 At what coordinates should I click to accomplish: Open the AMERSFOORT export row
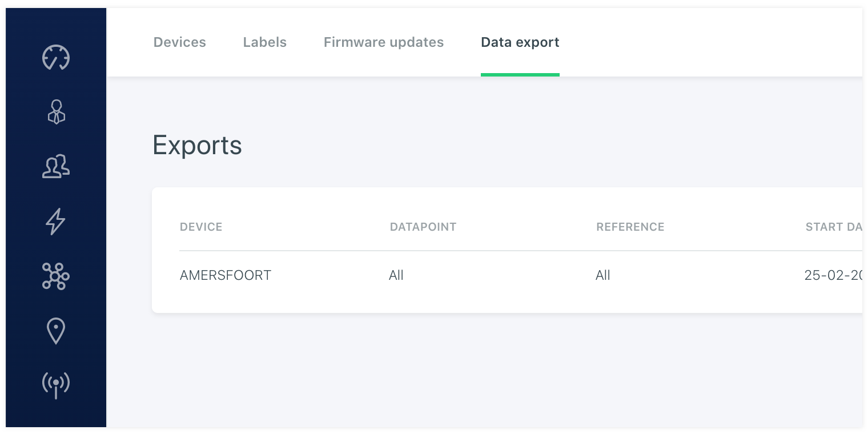pos(226,275)
